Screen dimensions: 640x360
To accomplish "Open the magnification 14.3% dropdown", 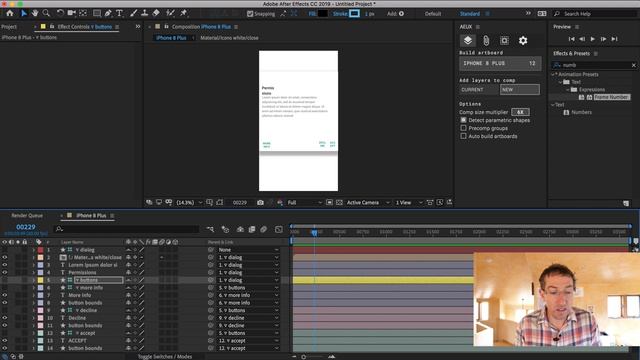I will point(189,202).
